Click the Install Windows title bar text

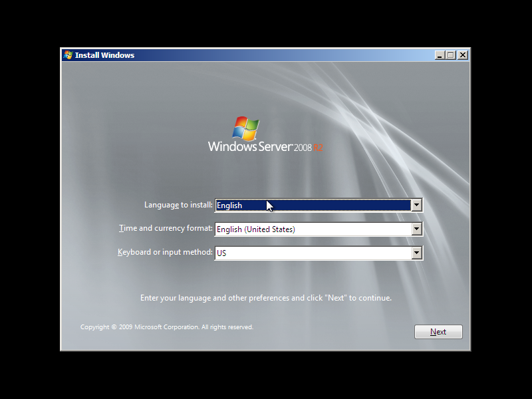tap(104, 55)
